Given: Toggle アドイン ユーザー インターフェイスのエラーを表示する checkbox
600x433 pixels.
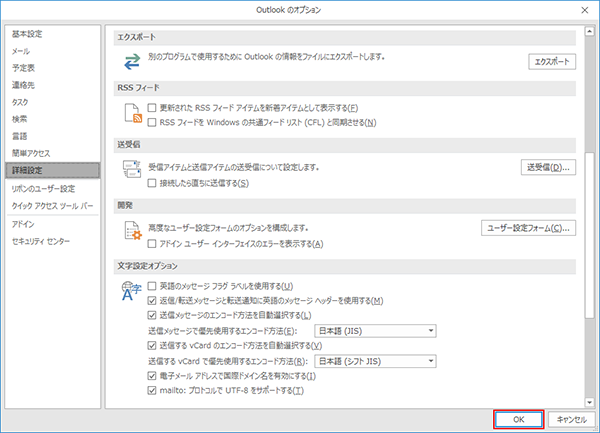Looking at the screenshot, I should (152, 243).
